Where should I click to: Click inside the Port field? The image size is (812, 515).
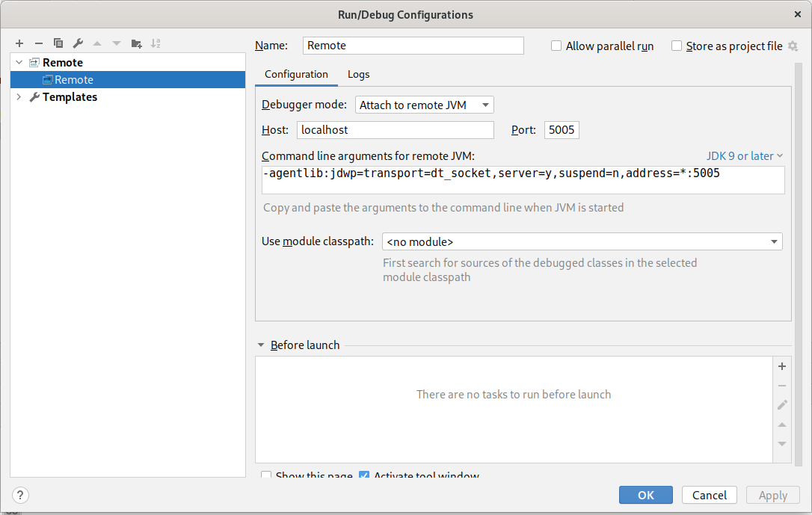[x=561, y=129]
